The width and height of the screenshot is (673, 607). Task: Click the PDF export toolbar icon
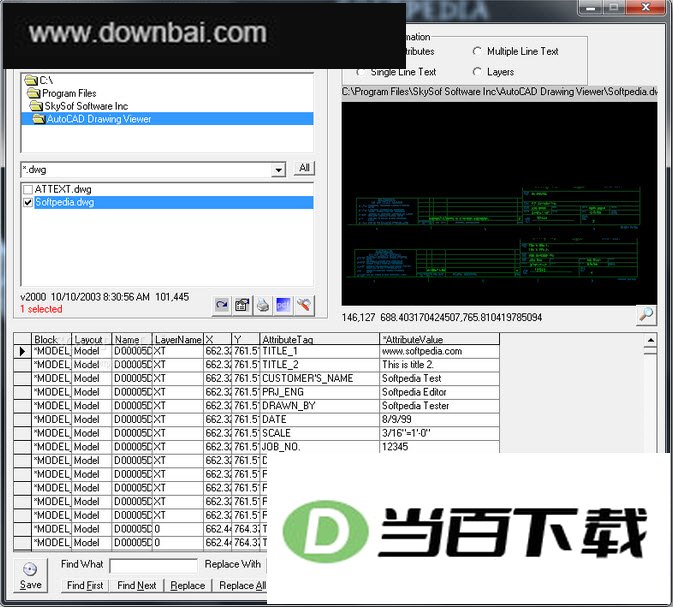point(283,306)
